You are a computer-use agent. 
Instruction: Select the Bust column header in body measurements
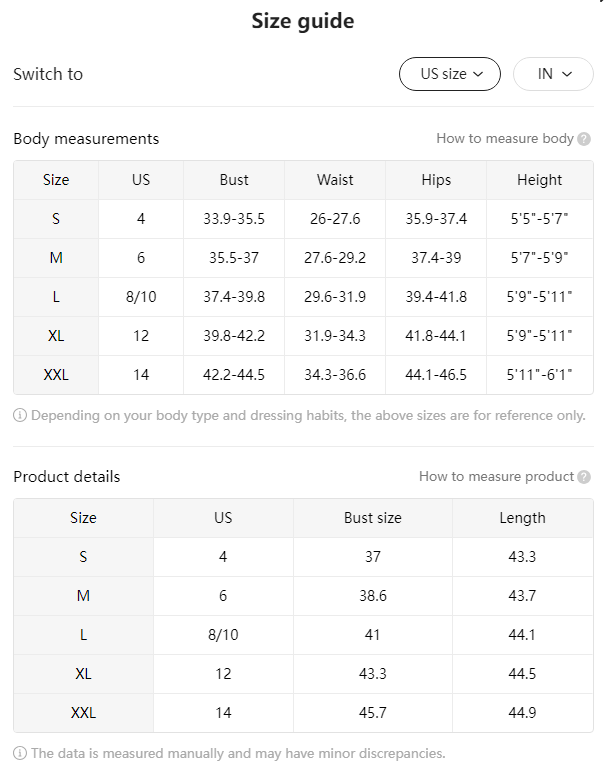(234, 180)
